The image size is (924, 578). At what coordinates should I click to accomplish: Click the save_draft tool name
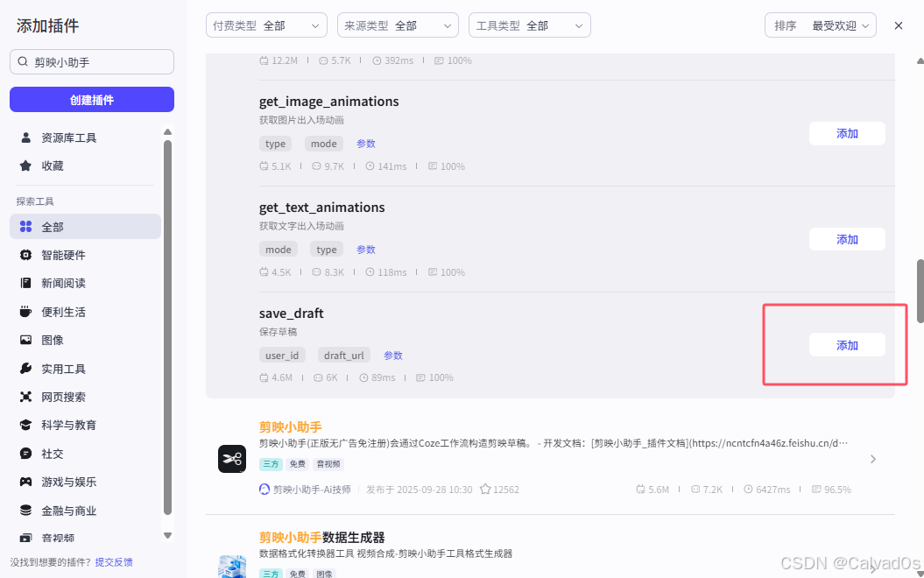[291, 314]
